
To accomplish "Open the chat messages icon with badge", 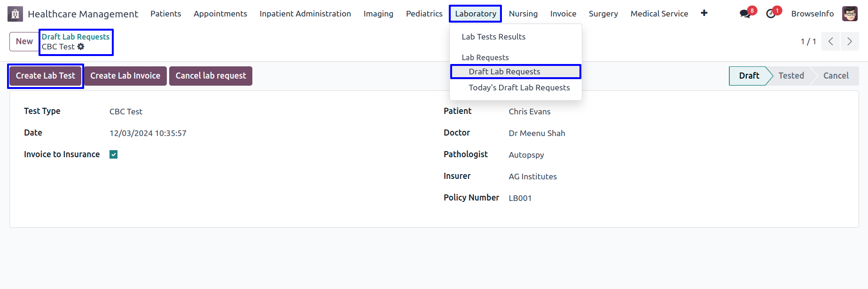I will (x=745, y=14).
